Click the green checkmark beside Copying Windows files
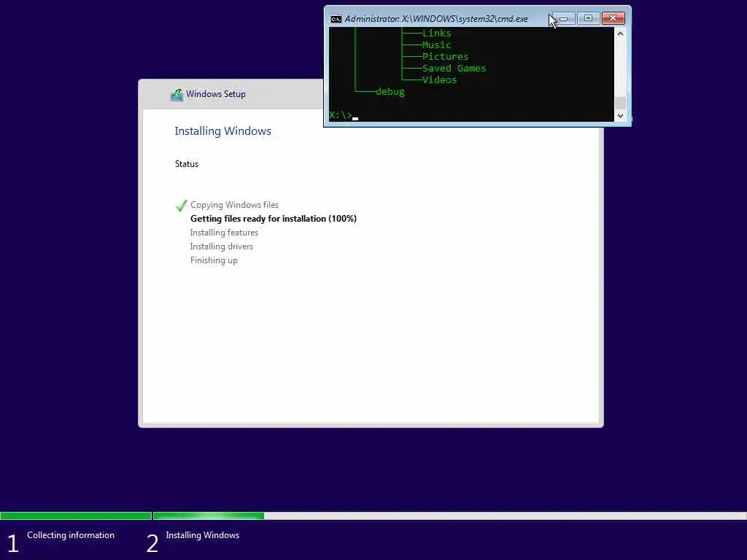 [x=181, y=206]
